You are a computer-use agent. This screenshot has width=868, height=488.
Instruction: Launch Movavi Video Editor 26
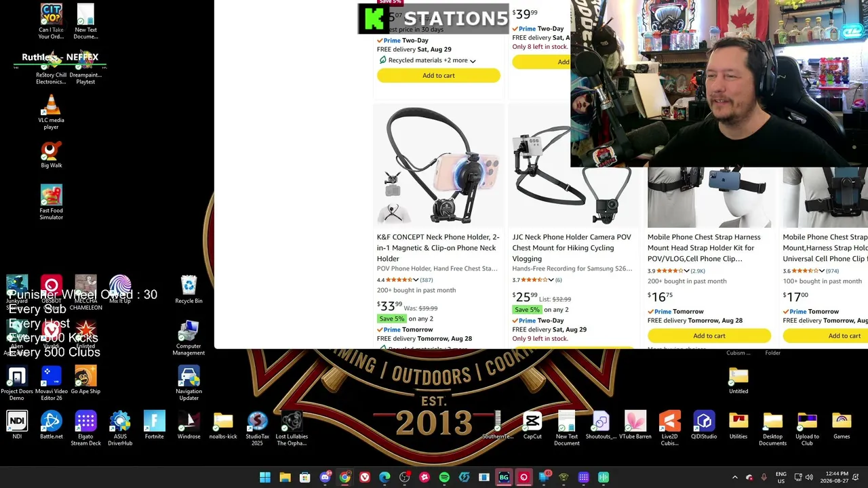[51, 383]
